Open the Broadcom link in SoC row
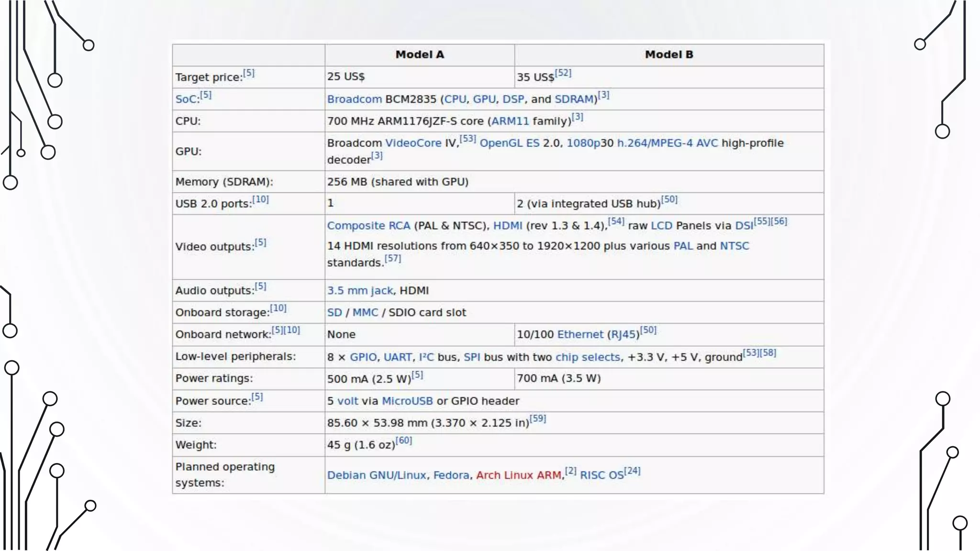Screen dimensions: 980x551 tap(355, 99)
